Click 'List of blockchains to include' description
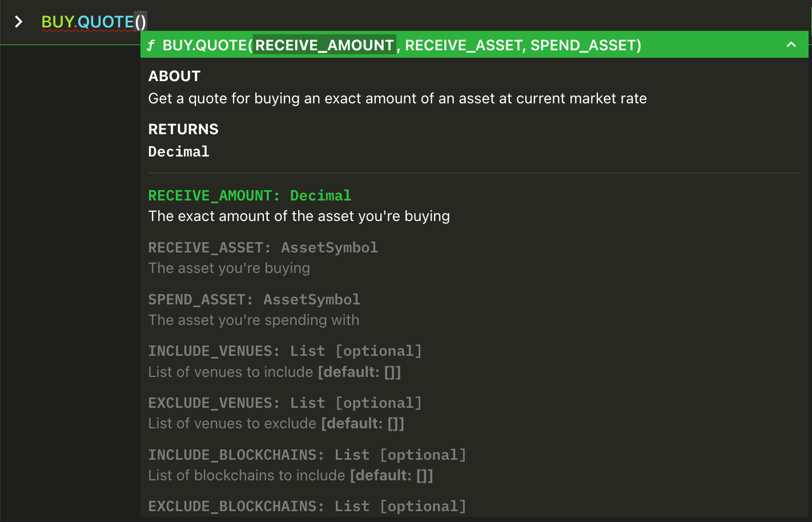 click(291, 475)
